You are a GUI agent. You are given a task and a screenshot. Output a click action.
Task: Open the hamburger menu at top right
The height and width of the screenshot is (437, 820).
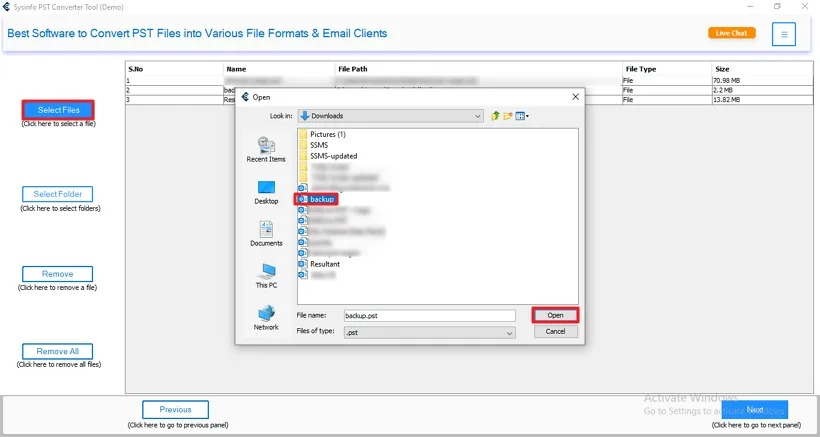[x=783, y=34]
